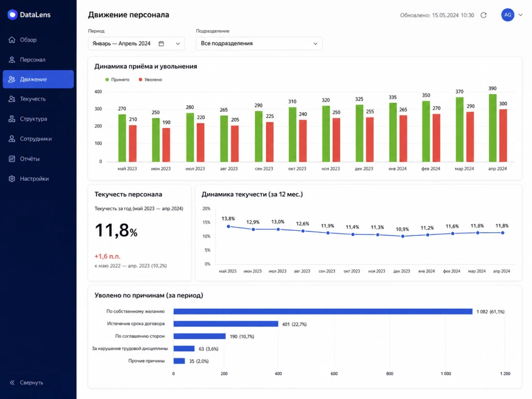
Task: Expand the Январь — Апрель 2024 period dropdown
Action: coord(137,44)
